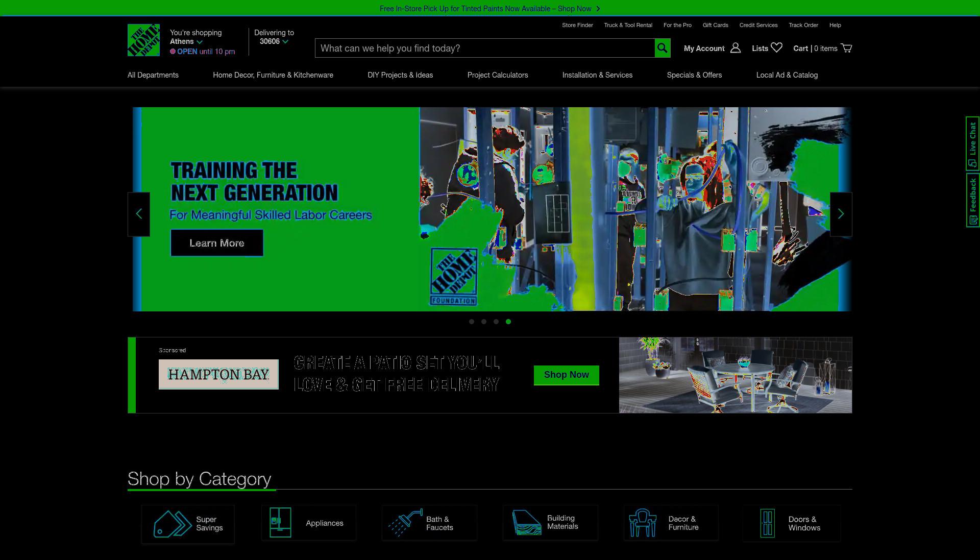Open Truck & Tool Rental link
This screenshot has width=980, height=560.
(x=628, y=25)
